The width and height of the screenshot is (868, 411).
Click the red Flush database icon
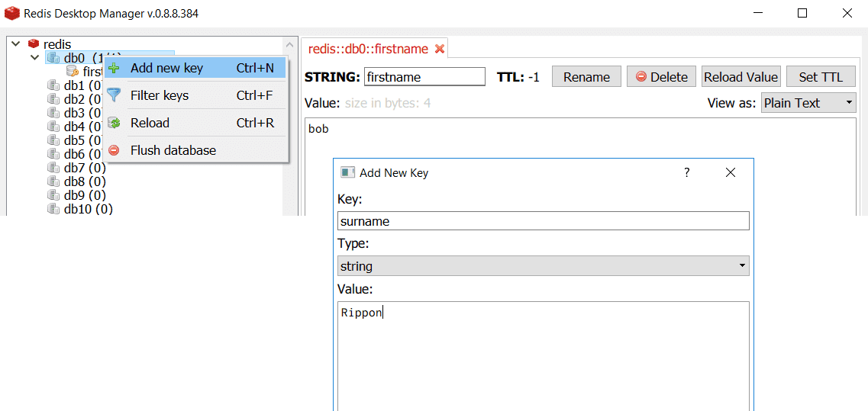(114, 150)
